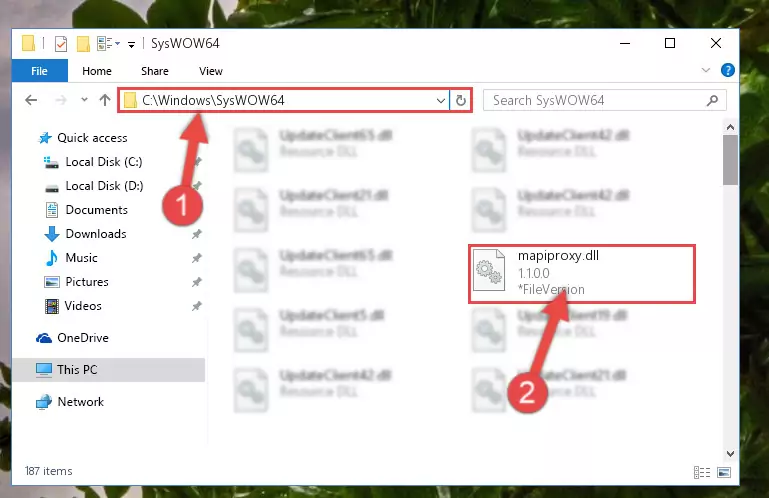Switch to the View ribbon tab
This screenshot has width=769, height=498.
click(211, 71)
